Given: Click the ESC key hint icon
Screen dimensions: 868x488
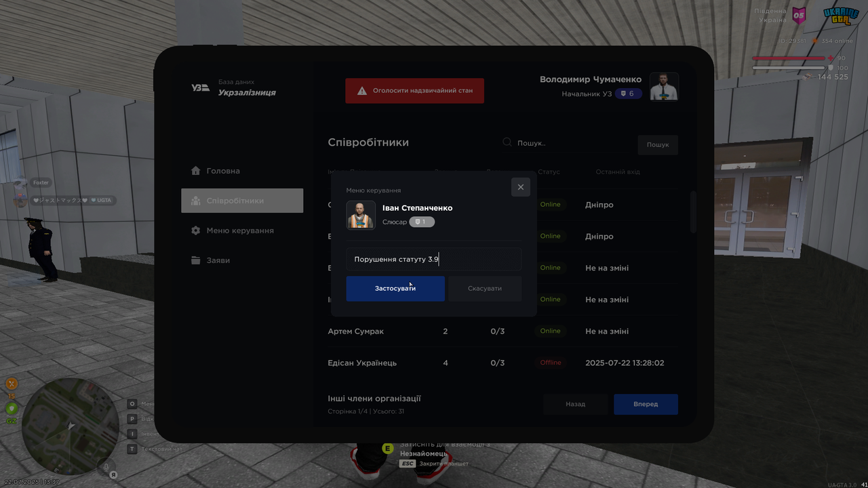Looking at the screenshot, I should (x=407, y=464).
